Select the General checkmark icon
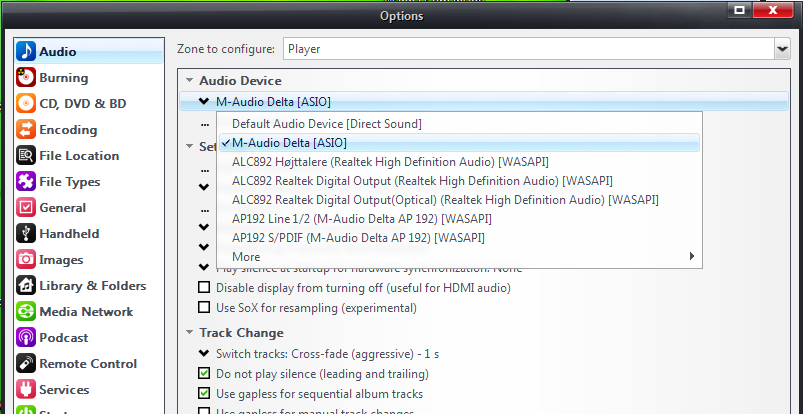The height and width of the screenshot is (414, 803). 26,208
